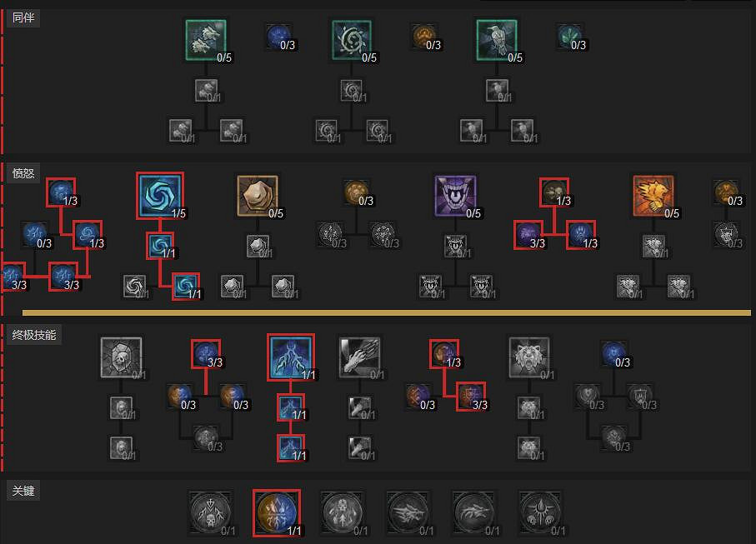Click the Poison Creeper vine skill 0/5

tap(352, 40)
